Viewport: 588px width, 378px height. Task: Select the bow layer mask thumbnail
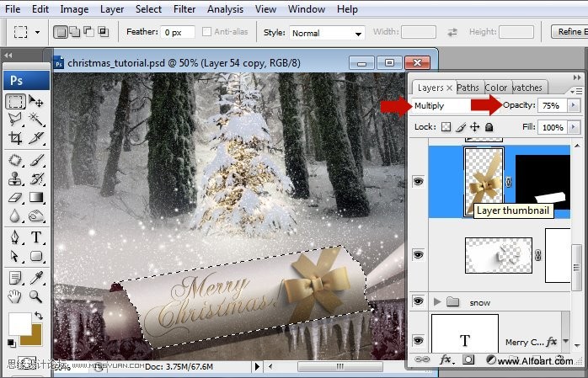pos(543,183)
